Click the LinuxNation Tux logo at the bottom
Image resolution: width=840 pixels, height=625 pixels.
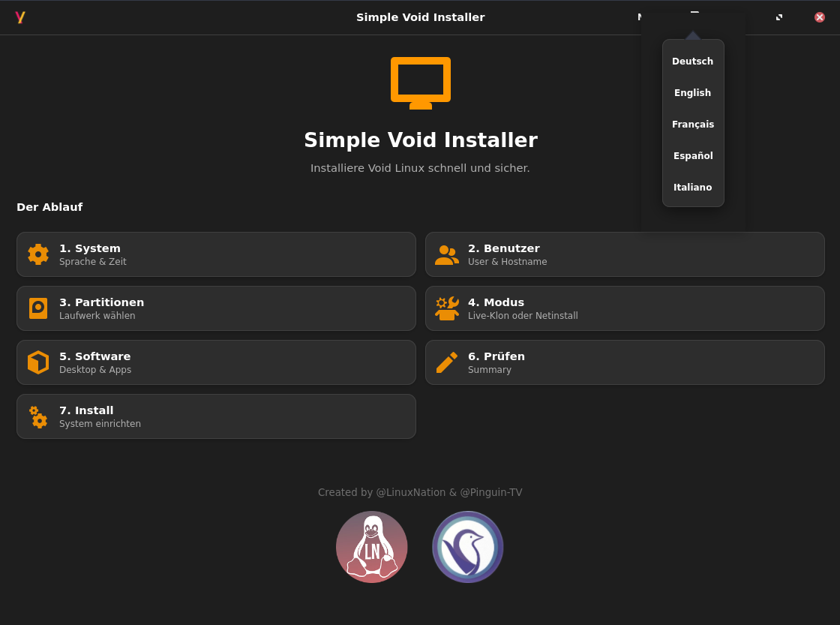pyautogui.click(x=372, y=546)
